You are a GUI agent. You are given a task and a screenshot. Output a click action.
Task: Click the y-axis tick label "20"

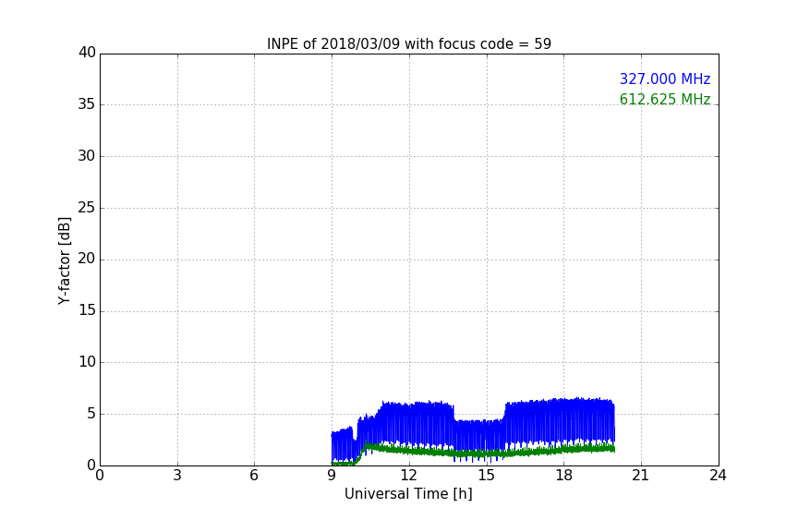87,259
